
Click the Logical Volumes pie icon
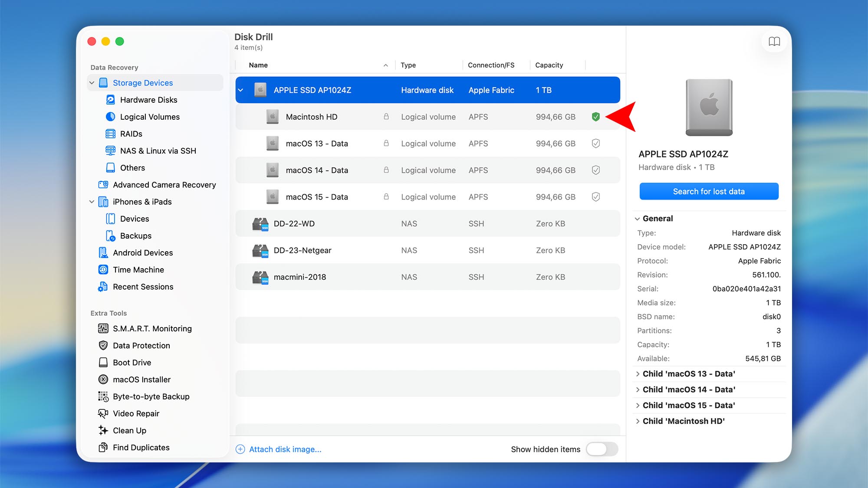tap(111, 117)
